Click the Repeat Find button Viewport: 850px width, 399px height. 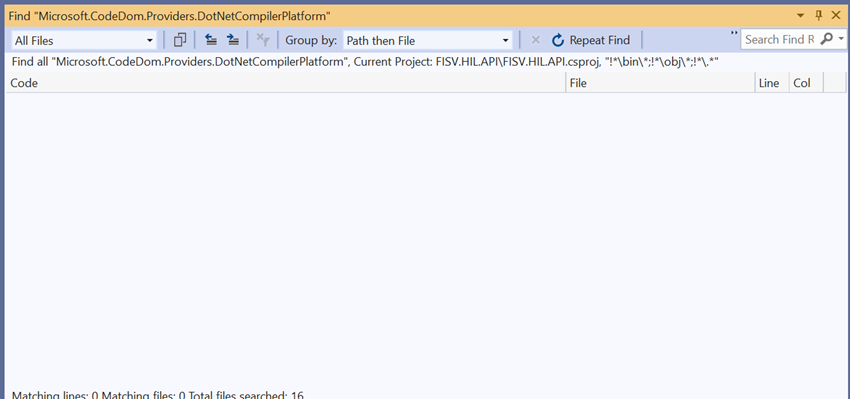point(591,40)
